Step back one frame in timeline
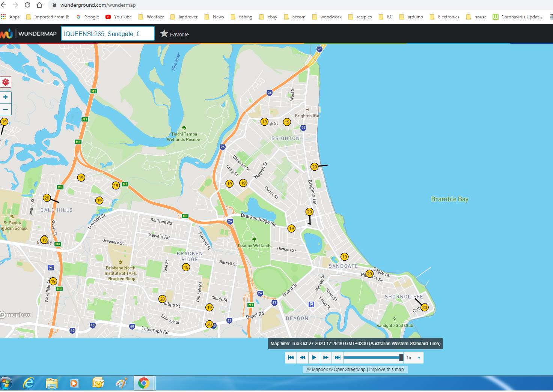553x392 pixels. [302, 357]
